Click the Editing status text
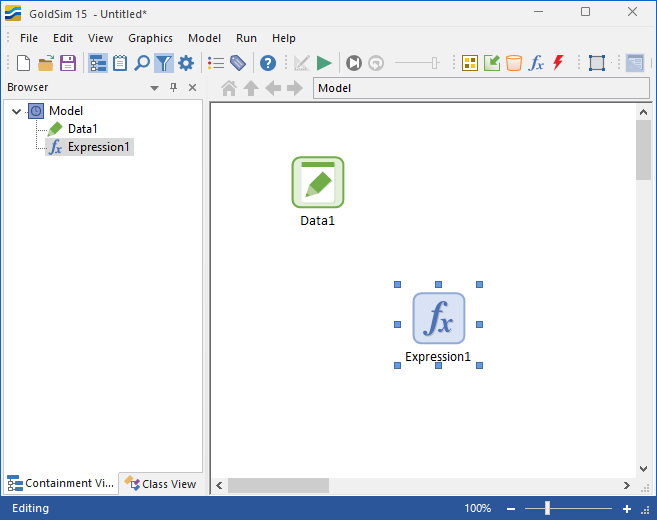This screenshot has width=657, height=520. tap(30, 509)
